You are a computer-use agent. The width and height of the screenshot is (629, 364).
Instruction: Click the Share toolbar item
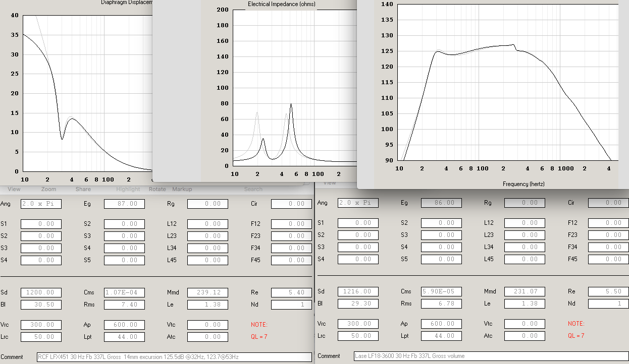pyautogui.click(x=83, y=189)
